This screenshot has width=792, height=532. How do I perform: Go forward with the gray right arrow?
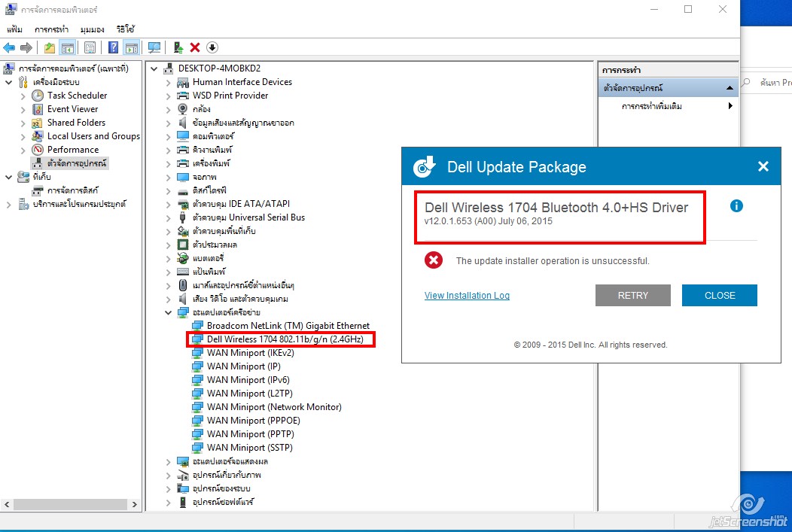[26, 47]
